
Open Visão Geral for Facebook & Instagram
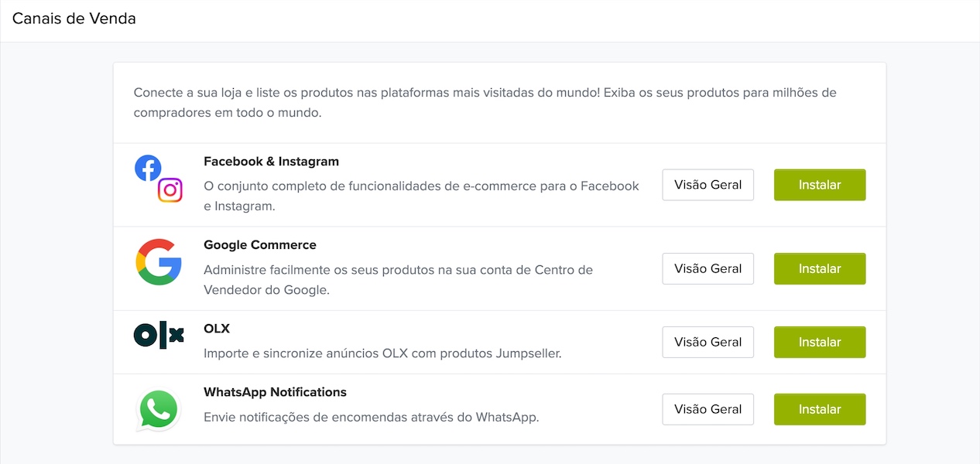[708, 185]
